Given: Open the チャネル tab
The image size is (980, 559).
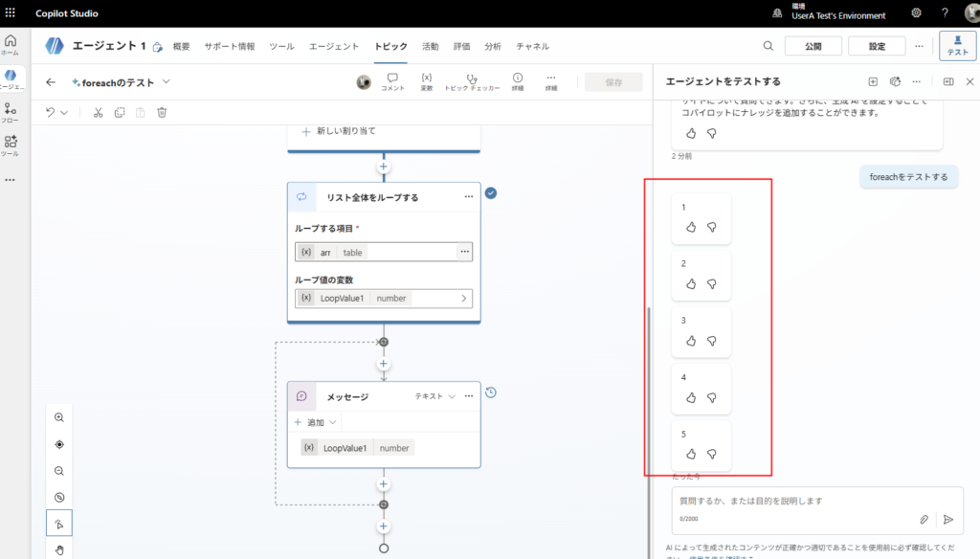Looking at the screenshot, I should [x=532, y=46].
